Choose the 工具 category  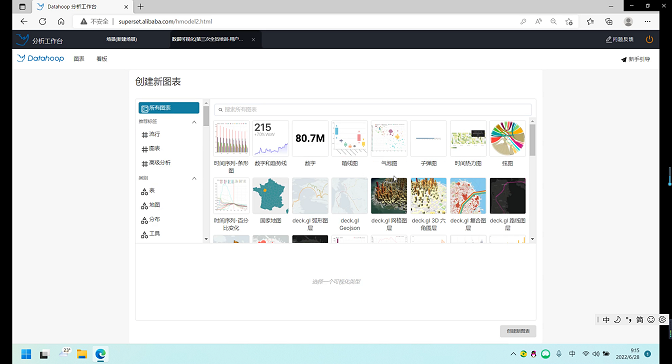click(x=151, y=234)
